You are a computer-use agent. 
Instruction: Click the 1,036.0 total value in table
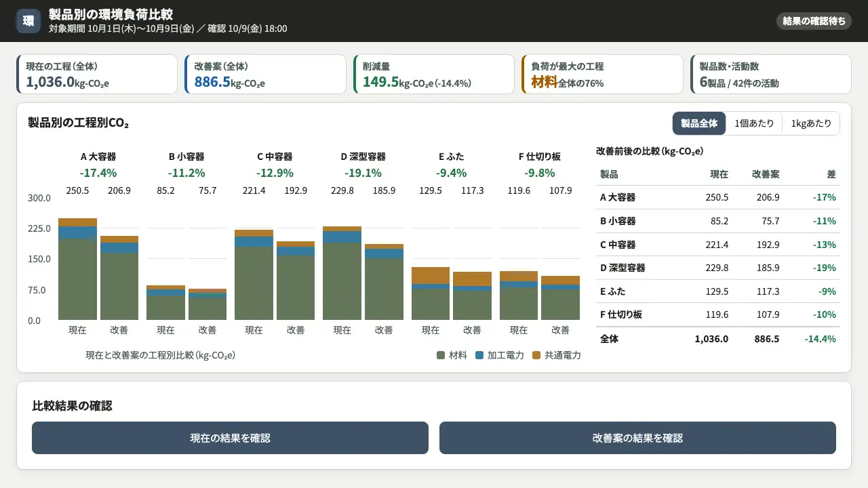pos(711,339)
